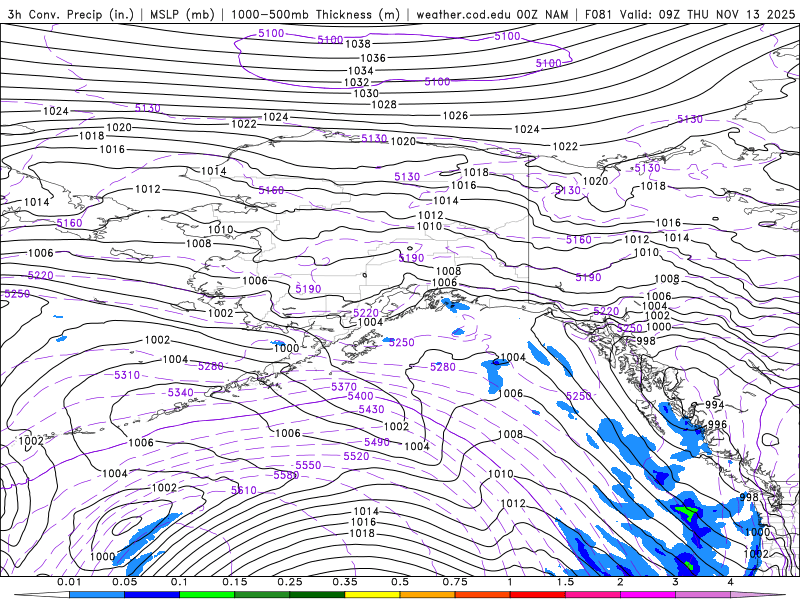Click the light blue 0.01–0.05 legend swatch

coord(97,595)
